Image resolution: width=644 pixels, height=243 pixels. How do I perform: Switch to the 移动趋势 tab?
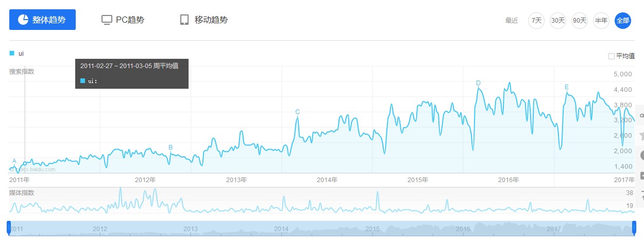click(x=204, y=20)
